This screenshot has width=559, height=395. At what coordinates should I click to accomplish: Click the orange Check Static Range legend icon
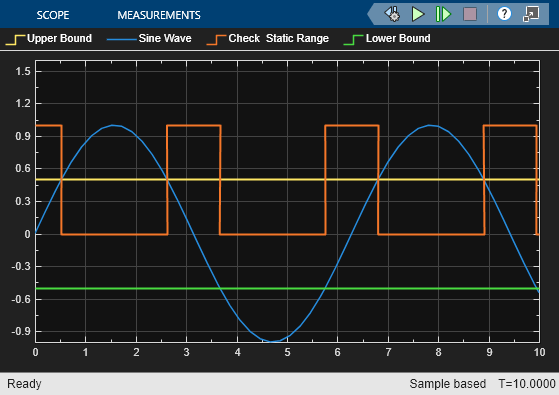[216, 40]
